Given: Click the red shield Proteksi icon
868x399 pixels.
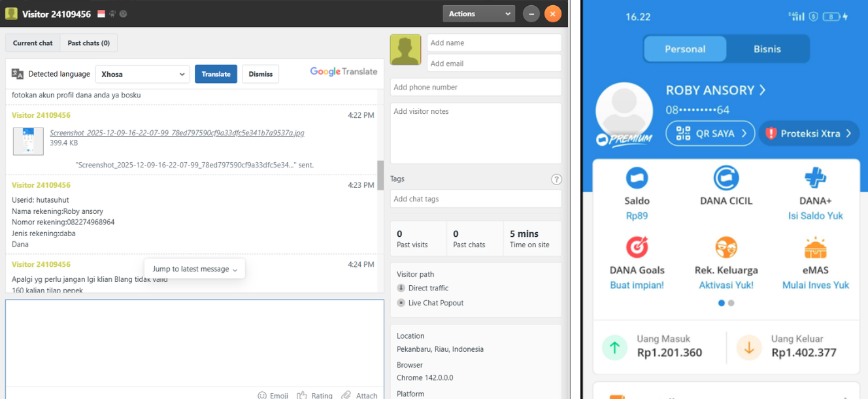Looking at the screenshot, I should 771,133.
